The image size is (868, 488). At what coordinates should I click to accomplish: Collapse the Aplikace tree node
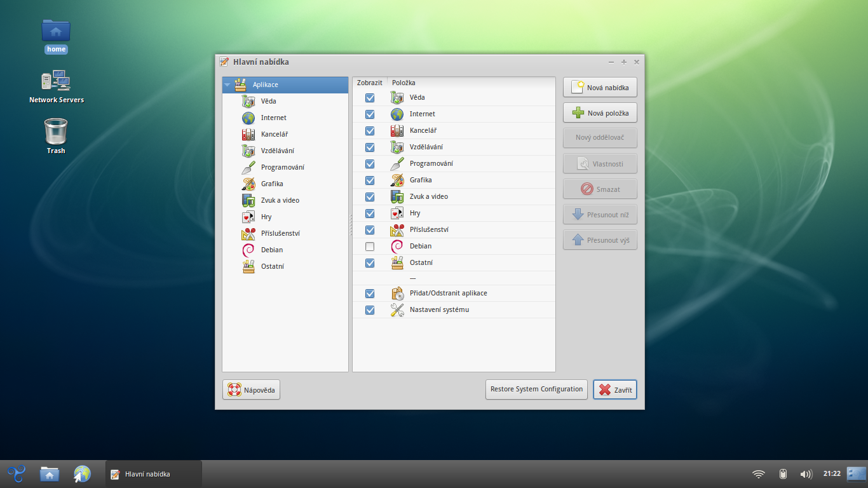(x=227, y=85)
